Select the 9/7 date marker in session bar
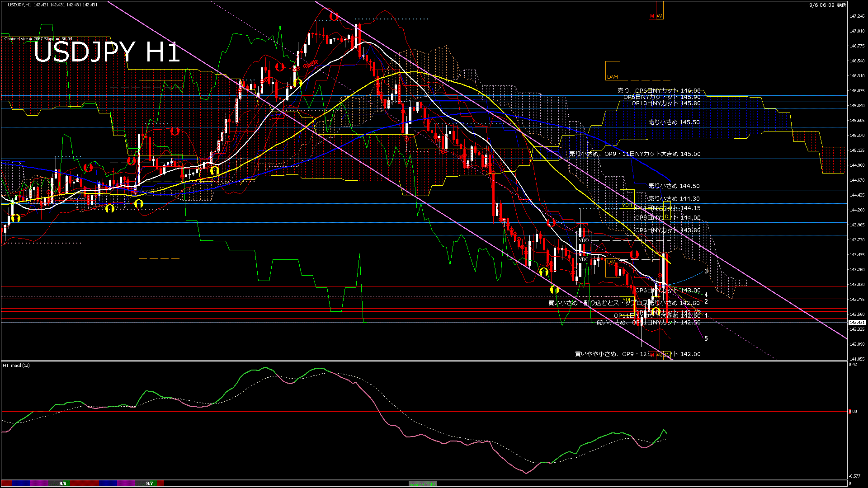Image resolution: width=868 pixels, height=488 pixels. [x=150, y=483]
